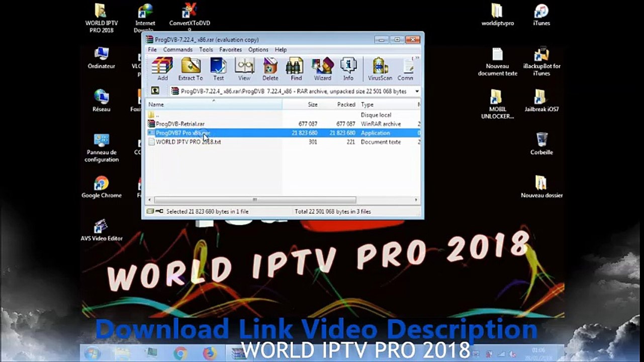The image size is (644, 362).
Task: Click the partly hidden Comment toolbar button
Action: pyautogui.click(x=405, y=69)
